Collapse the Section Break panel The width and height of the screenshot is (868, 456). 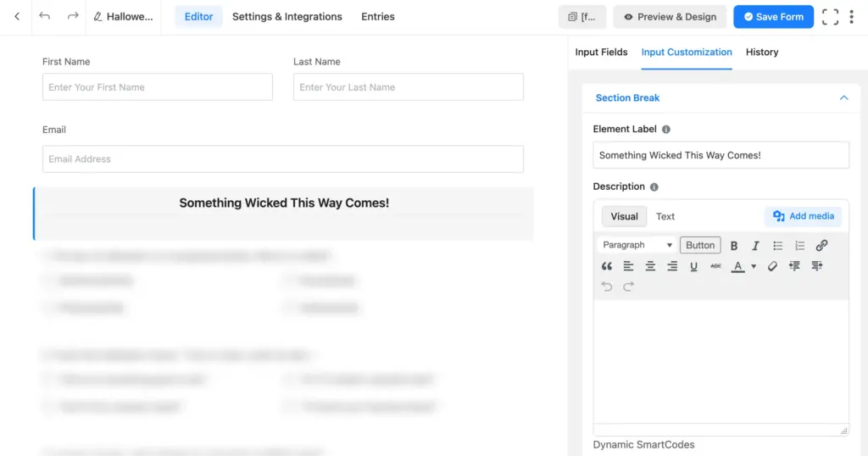(843, 98)
